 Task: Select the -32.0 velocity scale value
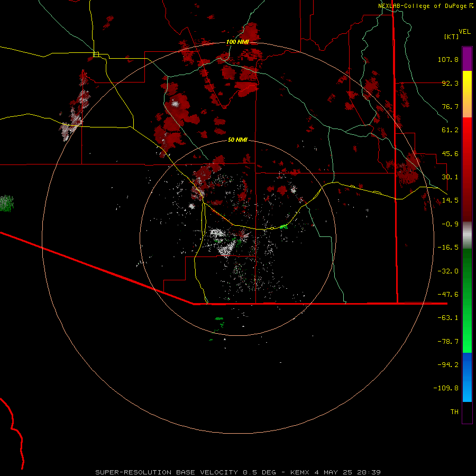click(448, 271)
